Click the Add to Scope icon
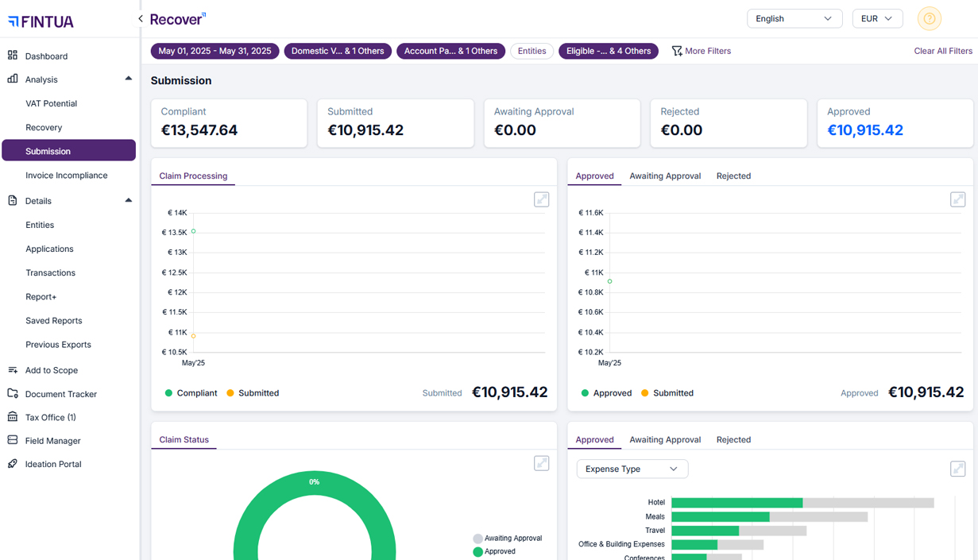This screenshot has height=560, width=978. (x=13, y=370)
